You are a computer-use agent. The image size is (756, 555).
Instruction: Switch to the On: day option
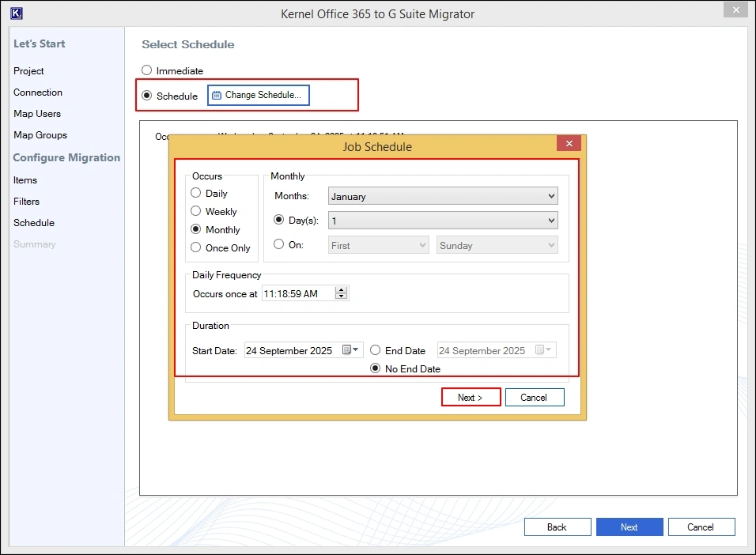[278, 245]
